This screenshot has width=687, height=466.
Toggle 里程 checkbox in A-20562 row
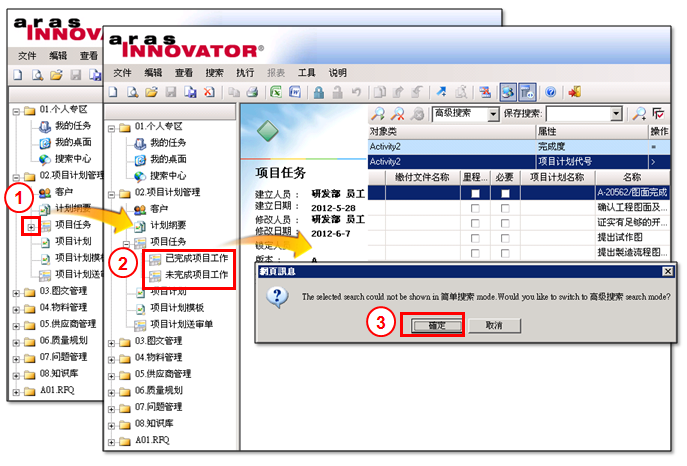(x=475, y=193)
